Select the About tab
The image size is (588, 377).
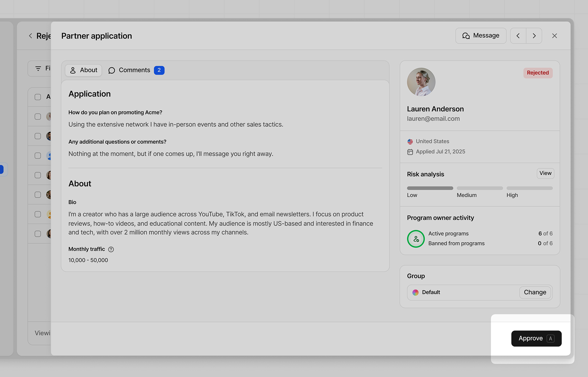tap(84, 70)
